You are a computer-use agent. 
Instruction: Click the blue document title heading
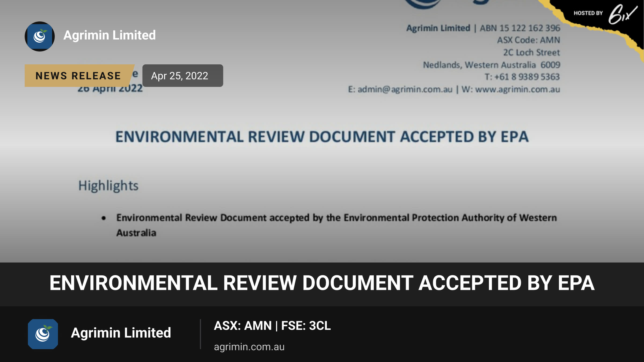(322, 137)
